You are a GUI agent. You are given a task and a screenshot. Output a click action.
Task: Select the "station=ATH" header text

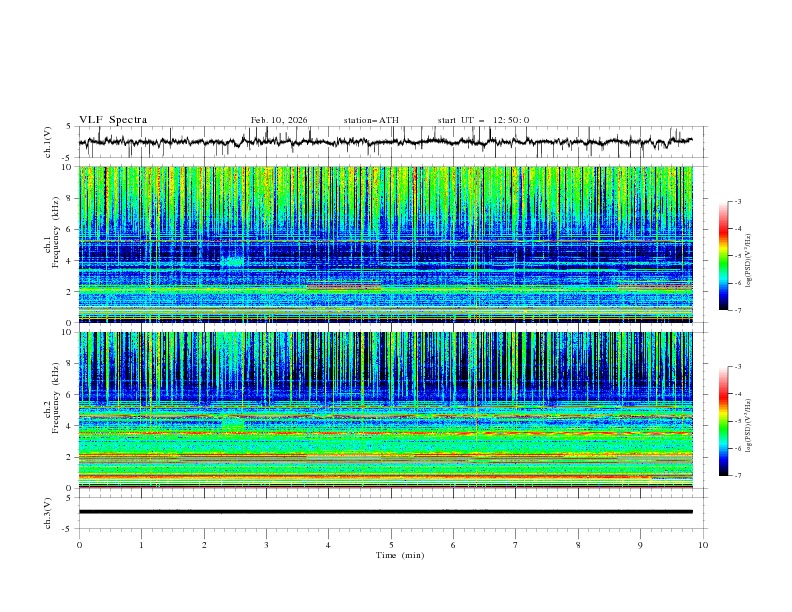[371, 120]
